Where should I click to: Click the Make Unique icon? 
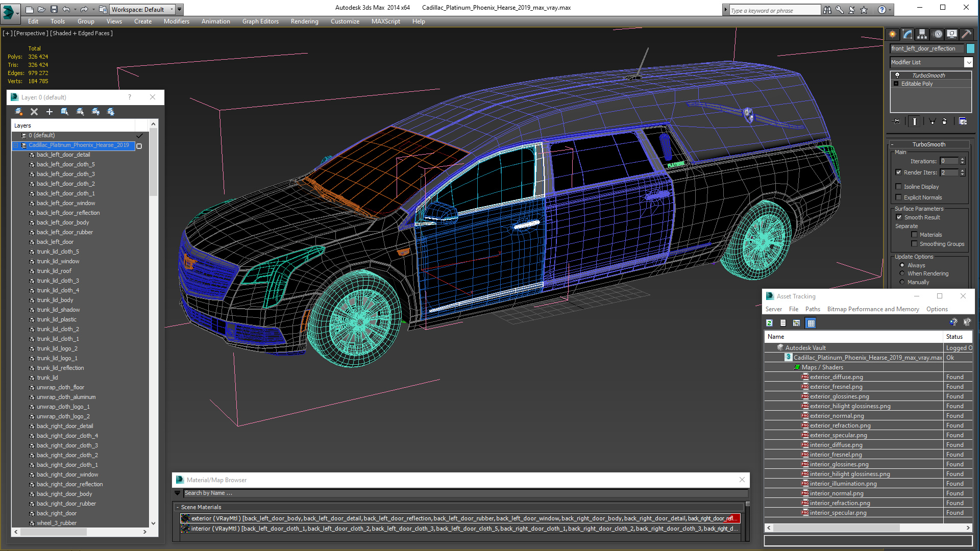coord(932,121)
